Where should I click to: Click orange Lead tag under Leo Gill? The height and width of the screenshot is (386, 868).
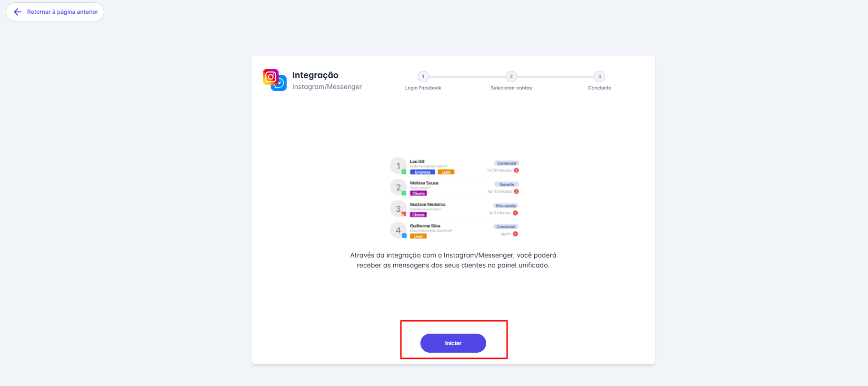tap(446, 172)
